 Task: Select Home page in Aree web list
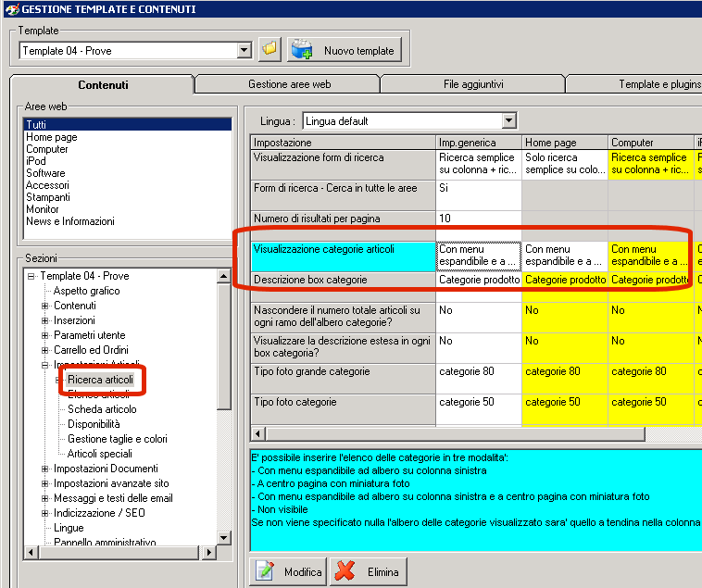click(52, 137)
